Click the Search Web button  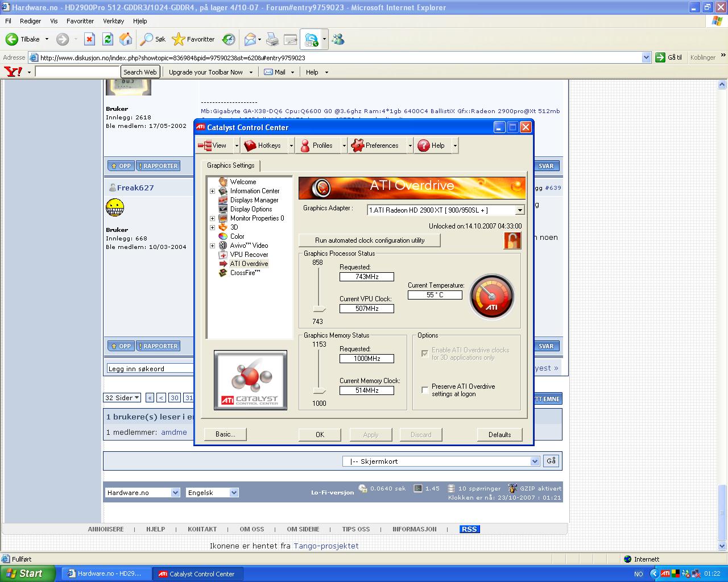click(140, 72)
